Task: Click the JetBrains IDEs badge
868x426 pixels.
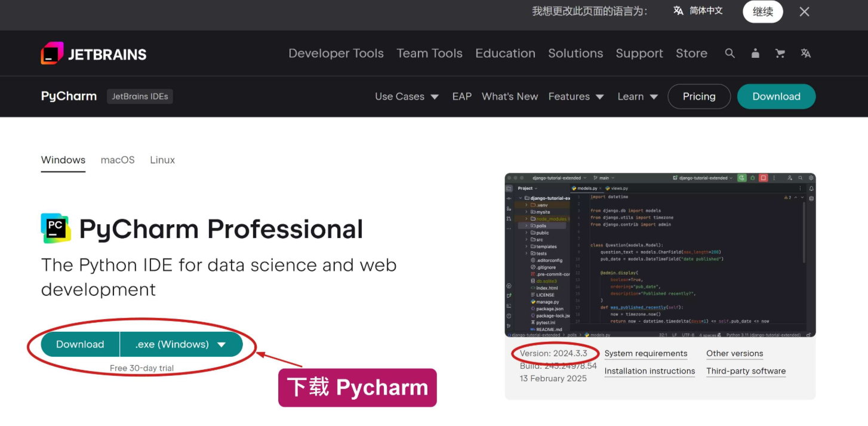Action: [140, 97]
